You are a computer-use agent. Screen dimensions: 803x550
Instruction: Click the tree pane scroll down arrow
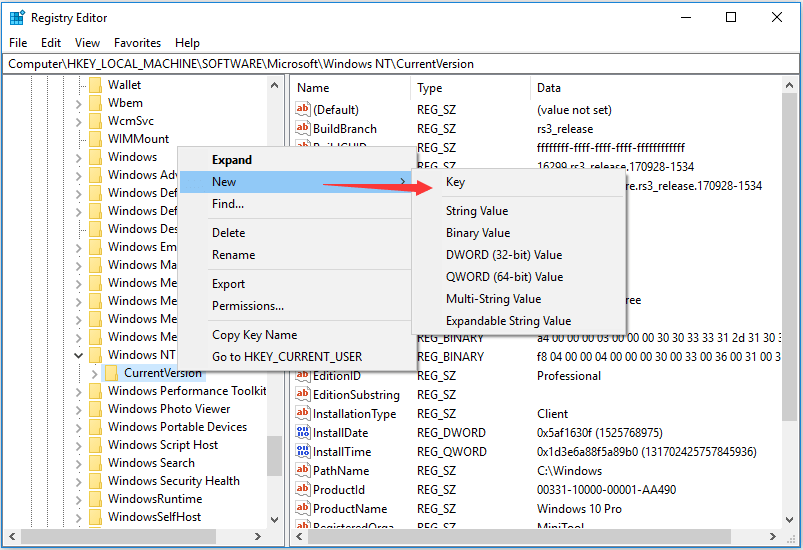[x=274, y=519]
